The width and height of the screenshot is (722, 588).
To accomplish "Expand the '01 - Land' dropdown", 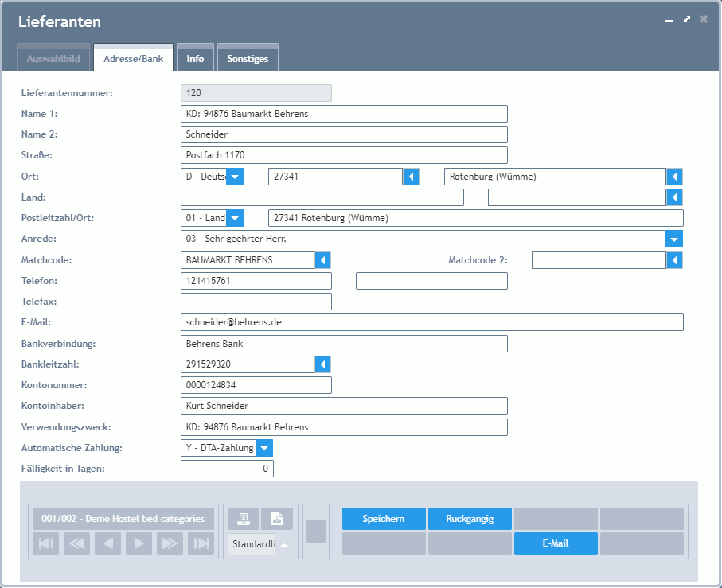I will pyautogui.click(x=235, y=218).
